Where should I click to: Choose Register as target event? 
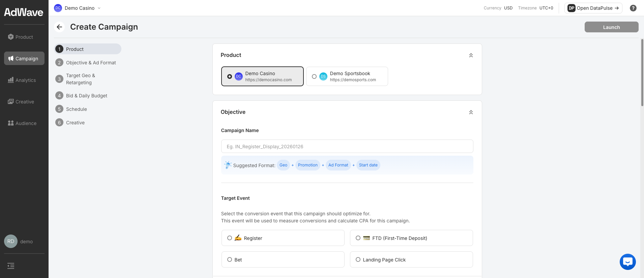283,238
